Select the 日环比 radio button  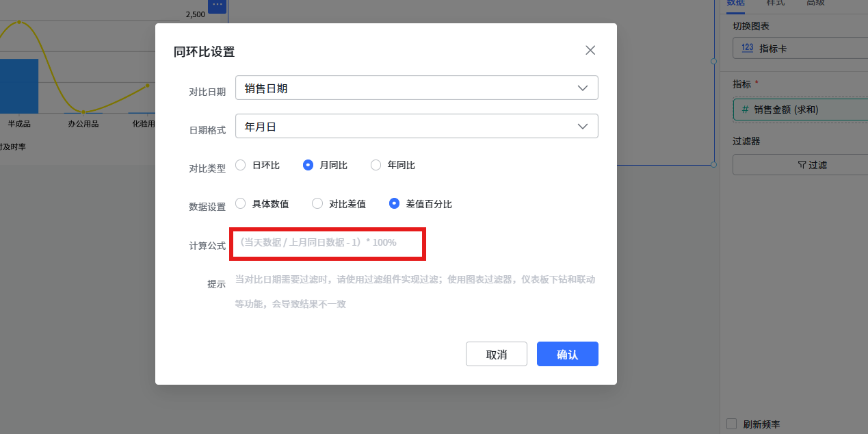[241, 165]
